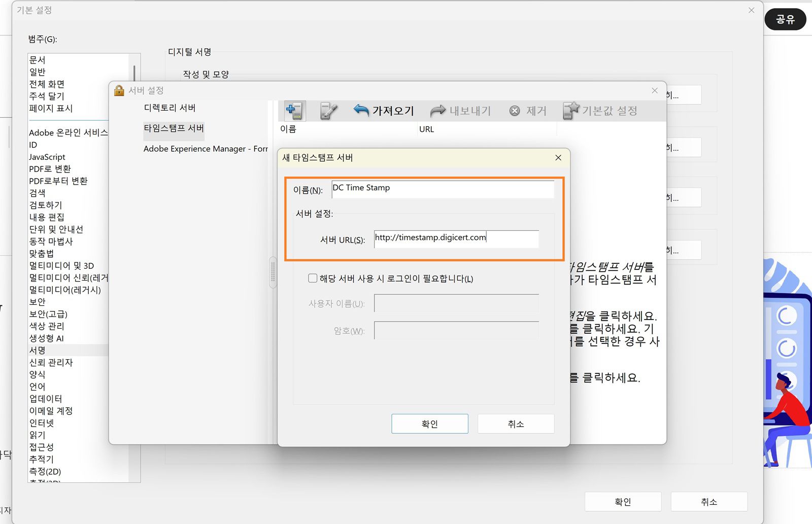
Task: Select 내용 편집 category
Action: pos(47,218)
